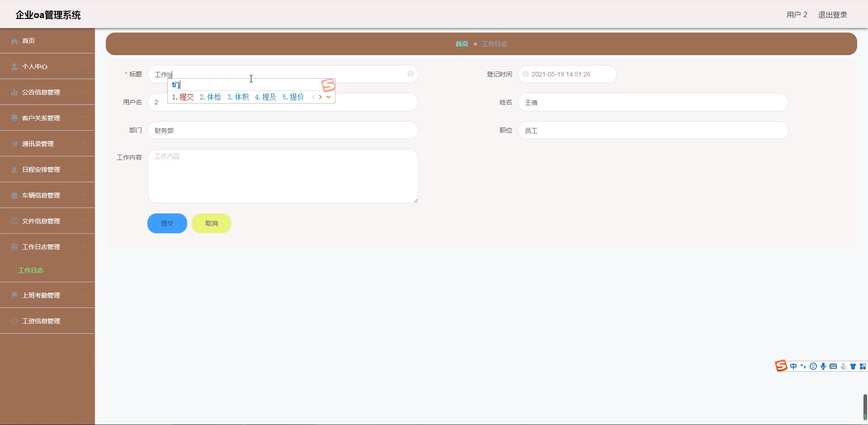The height and width of the screenshot is (425, 868).
Task: Go to next candidate page arrow
Action: coord(321,97)
